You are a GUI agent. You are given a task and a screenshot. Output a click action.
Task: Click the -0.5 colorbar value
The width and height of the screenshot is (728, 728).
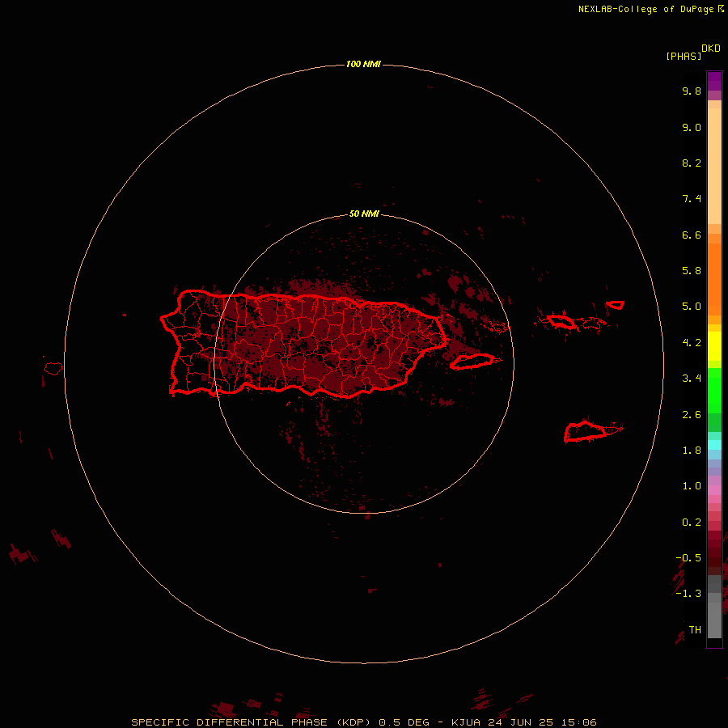(688, 557)
